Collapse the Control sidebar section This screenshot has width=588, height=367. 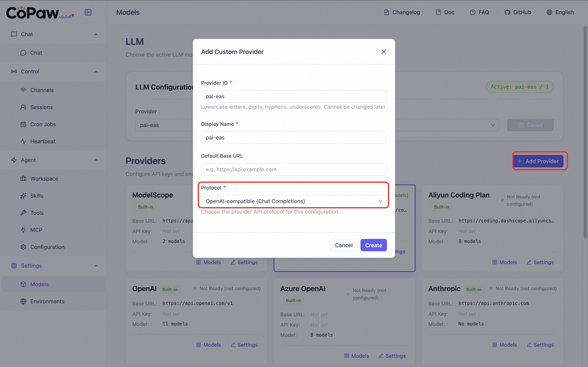pos(96,72)
